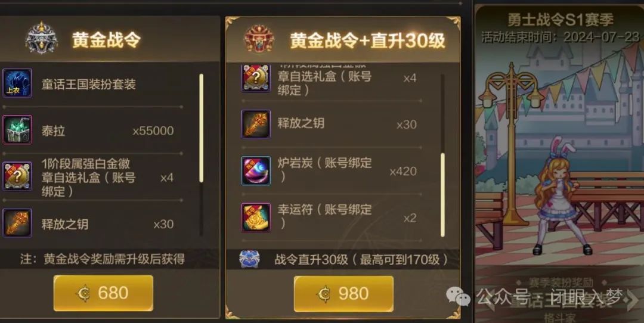
Task: Select the 黄金战令 panel header
Action: [110, 39]
